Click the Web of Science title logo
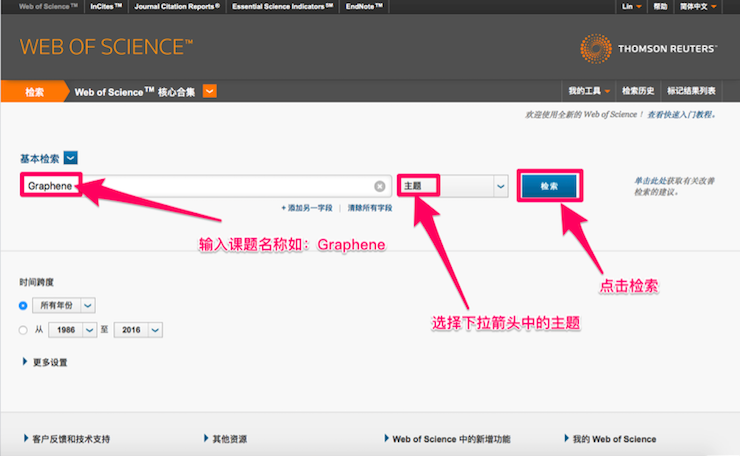 pyautogui.click(x=106, y=47)
